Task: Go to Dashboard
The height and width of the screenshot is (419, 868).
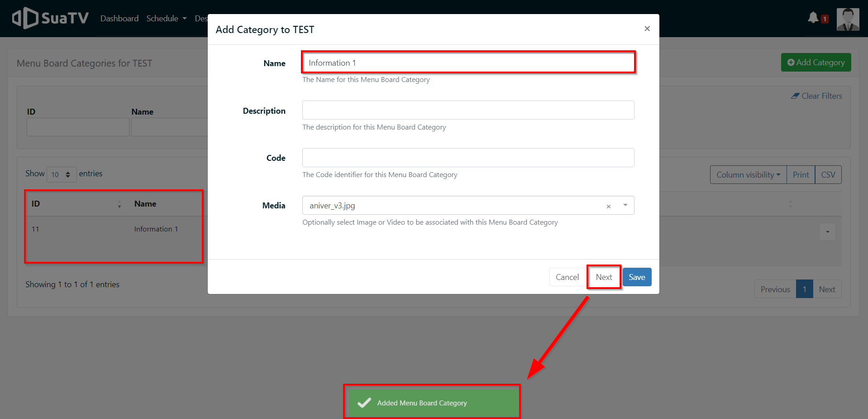Action: [x=119, y=19]
